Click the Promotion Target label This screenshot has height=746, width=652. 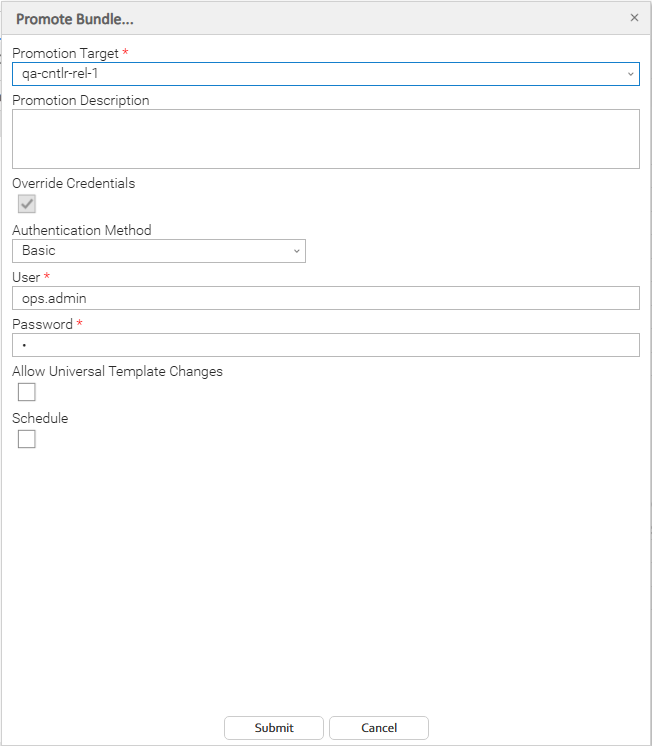click(x=65, y=52)
